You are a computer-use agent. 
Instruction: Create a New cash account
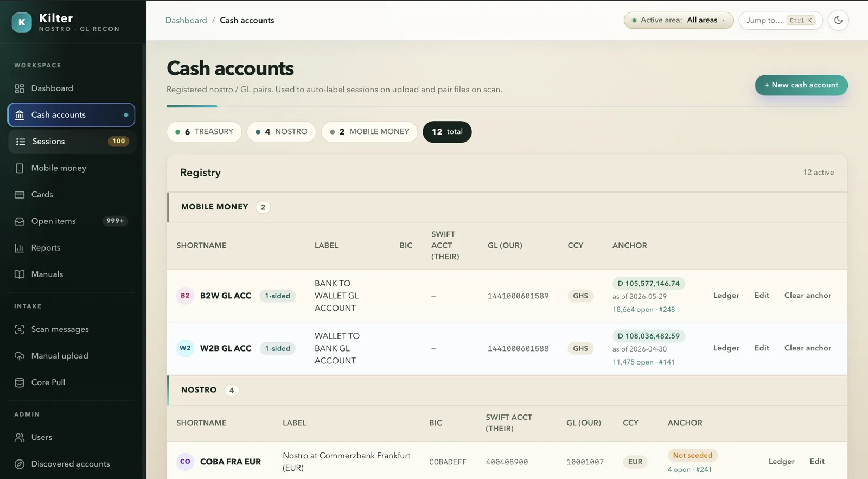(x=801, y=85)
